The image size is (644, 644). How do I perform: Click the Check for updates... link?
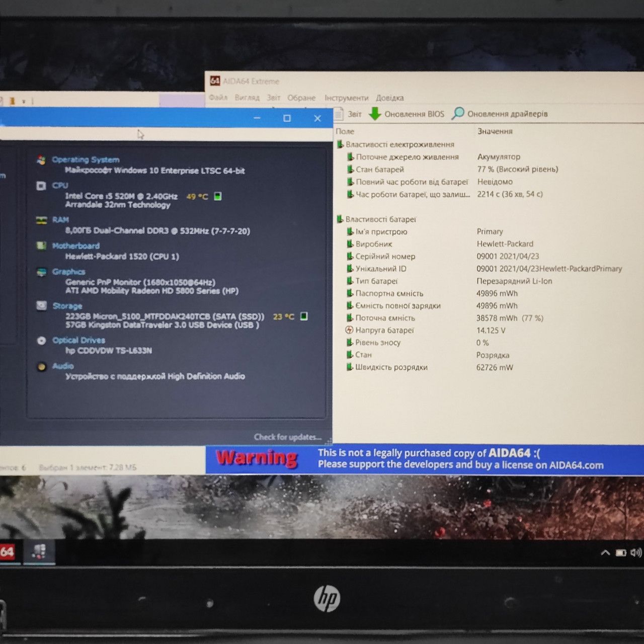click(x=287, y=437)
